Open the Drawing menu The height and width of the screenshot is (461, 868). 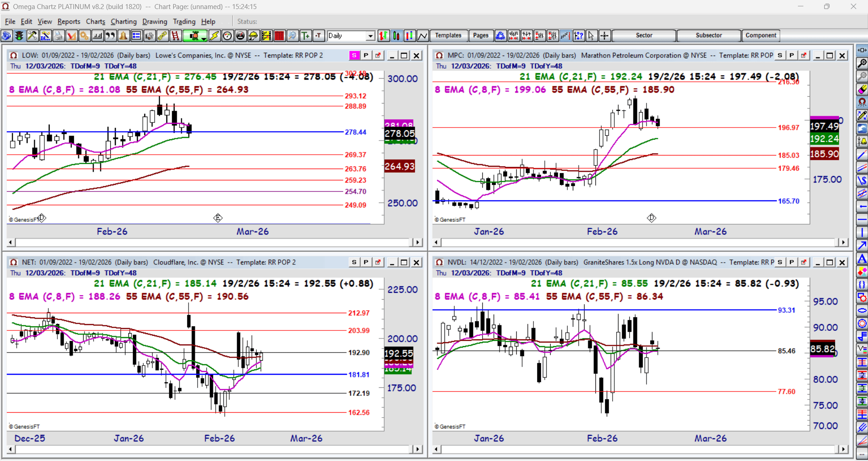[155, 21]
